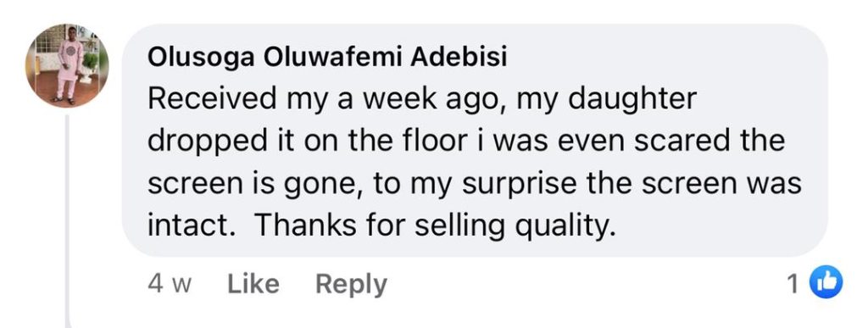Click the words 'to my surprise'

476,184
